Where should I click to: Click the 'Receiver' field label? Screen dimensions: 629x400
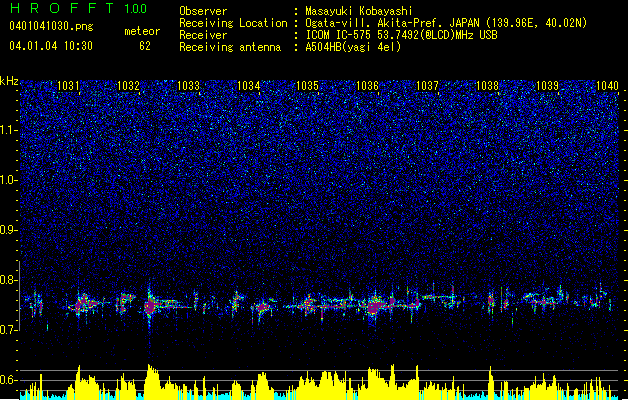tap(203, 35)
